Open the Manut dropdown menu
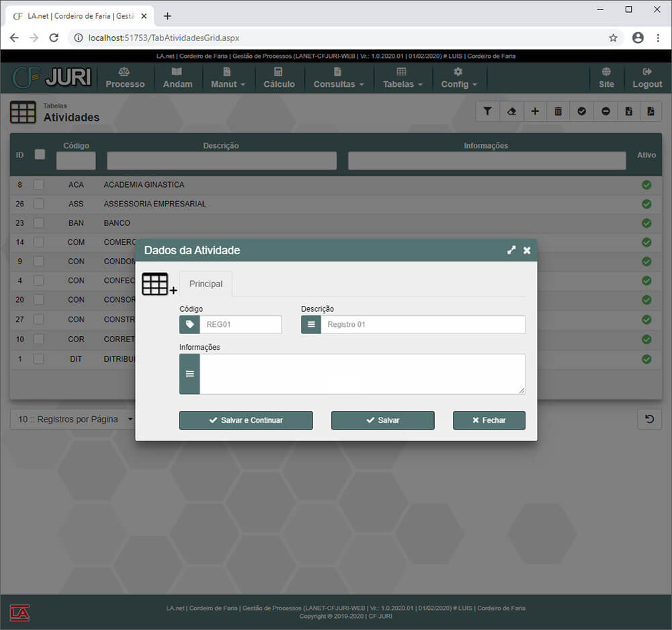The width and height of the screenshot is (672, 630). point(228,78)
